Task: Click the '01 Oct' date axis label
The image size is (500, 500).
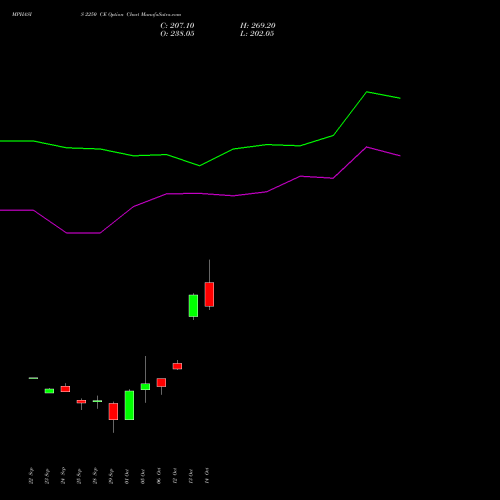Action: coord(127,476)
